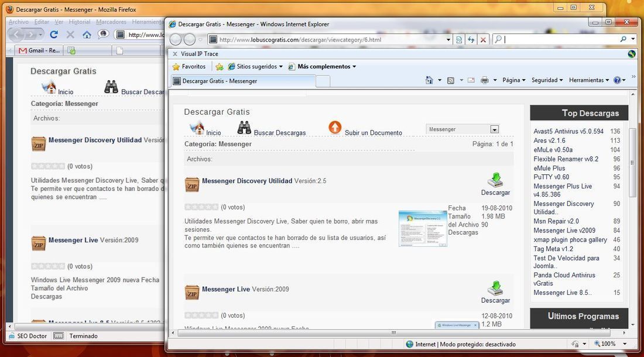Click the RSS feeds icon in IE
Screen dimensions: 644x357
451,80
